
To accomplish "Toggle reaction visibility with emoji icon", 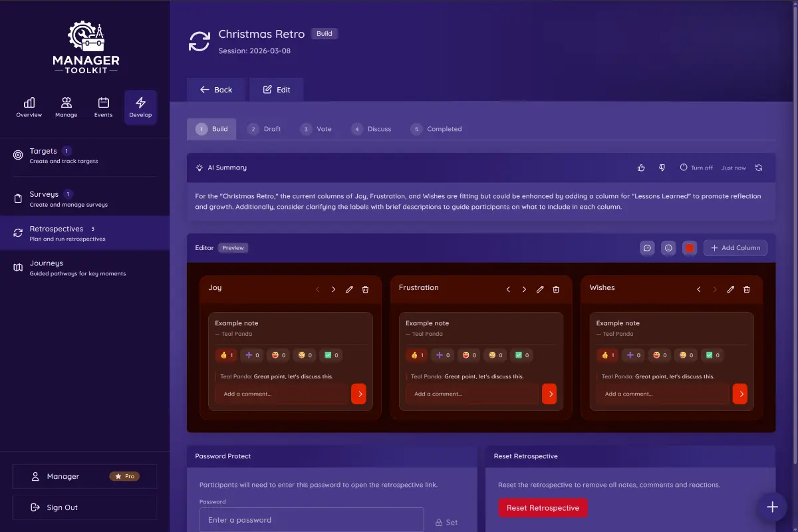I will click(668, 247).
